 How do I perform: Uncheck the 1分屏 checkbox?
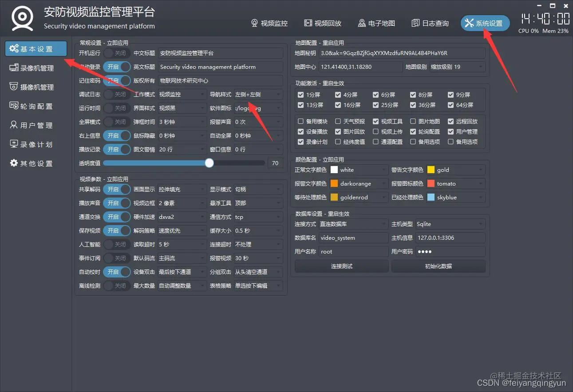301,95
